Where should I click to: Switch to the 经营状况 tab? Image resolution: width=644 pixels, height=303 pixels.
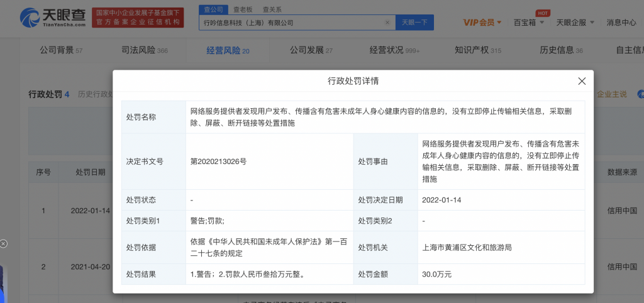tap(395, 50)
